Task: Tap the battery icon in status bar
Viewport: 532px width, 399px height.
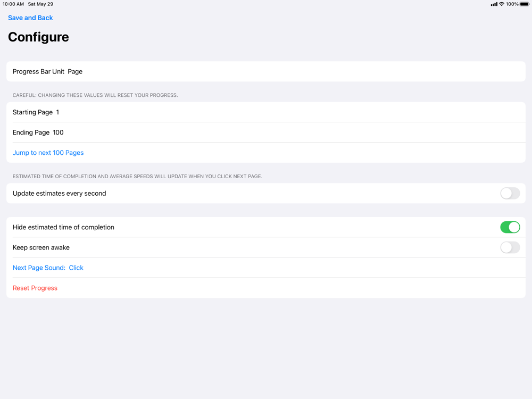Action: pos(525,4)
